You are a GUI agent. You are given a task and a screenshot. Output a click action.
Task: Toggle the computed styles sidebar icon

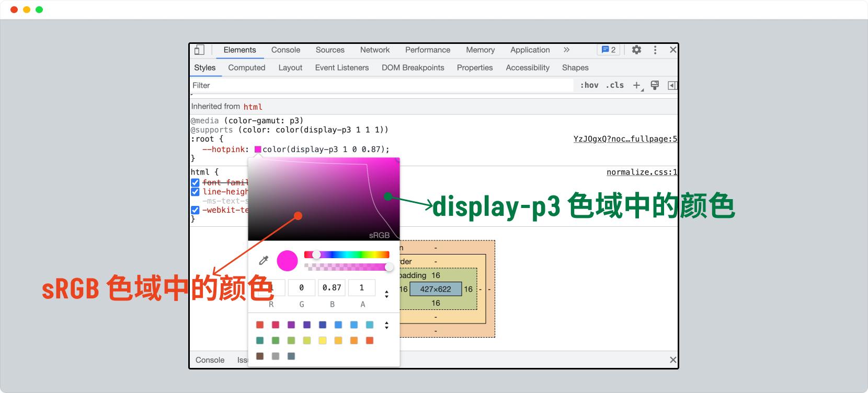672,85
